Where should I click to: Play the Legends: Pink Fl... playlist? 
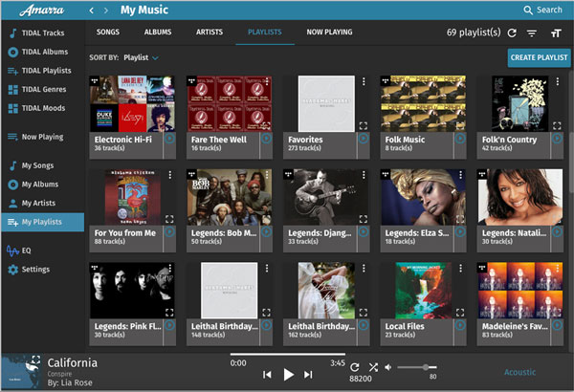point(169,325)
